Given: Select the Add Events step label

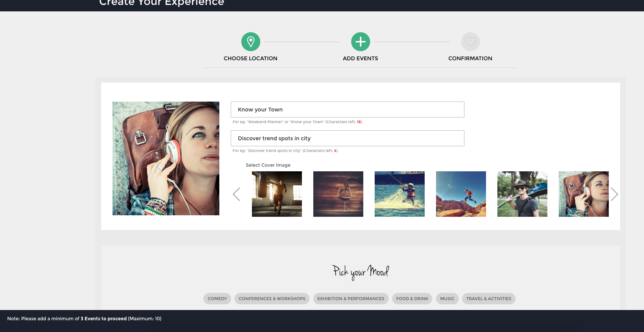Looking at the screenshot, I should click(x=360, y=58).
